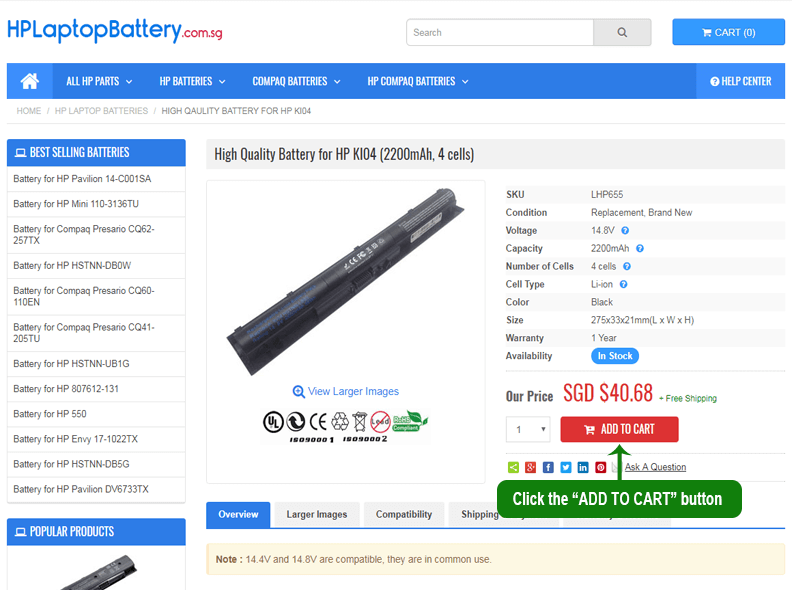This screenshot has width=792, height=590.
Task: Switch to the Compatibility tab
Action: point(404,514)
